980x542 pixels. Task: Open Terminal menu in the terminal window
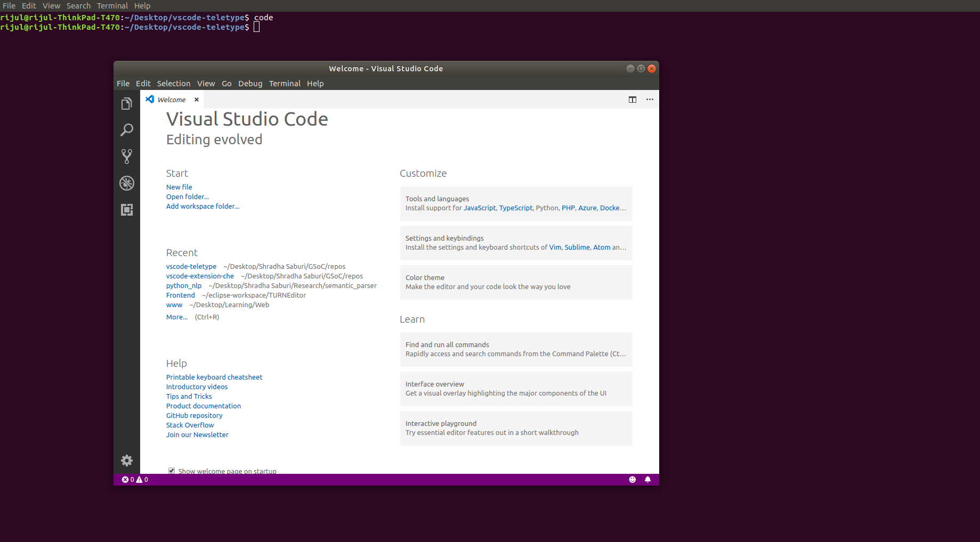click(x=112, y=6)
